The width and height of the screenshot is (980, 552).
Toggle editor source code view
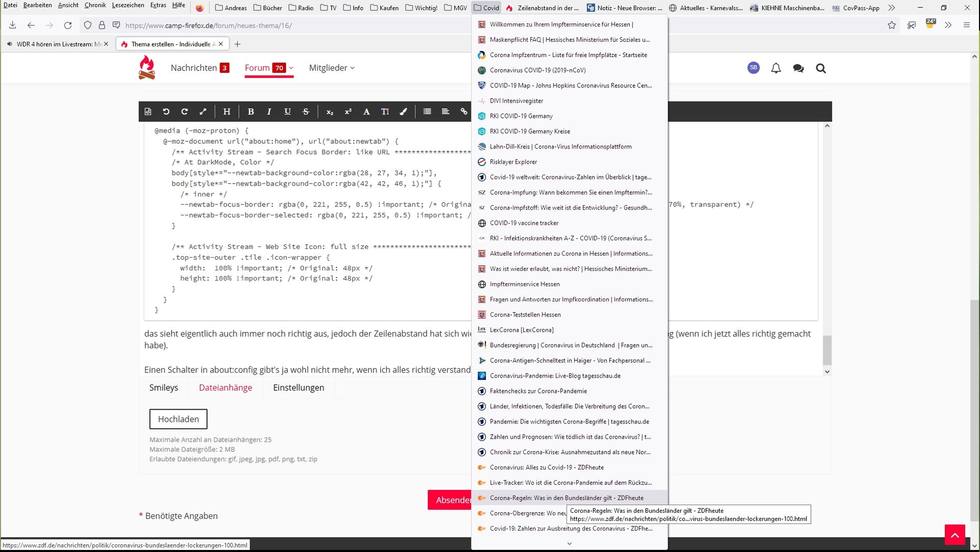[148, 112]
